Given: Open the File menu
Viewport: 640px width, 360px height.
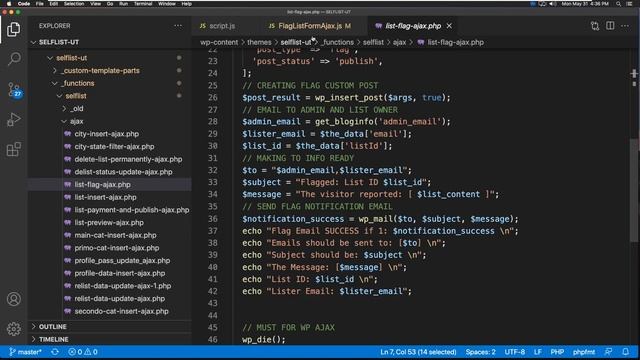Looking at the screenshot, I should click(x=40, y=4).
